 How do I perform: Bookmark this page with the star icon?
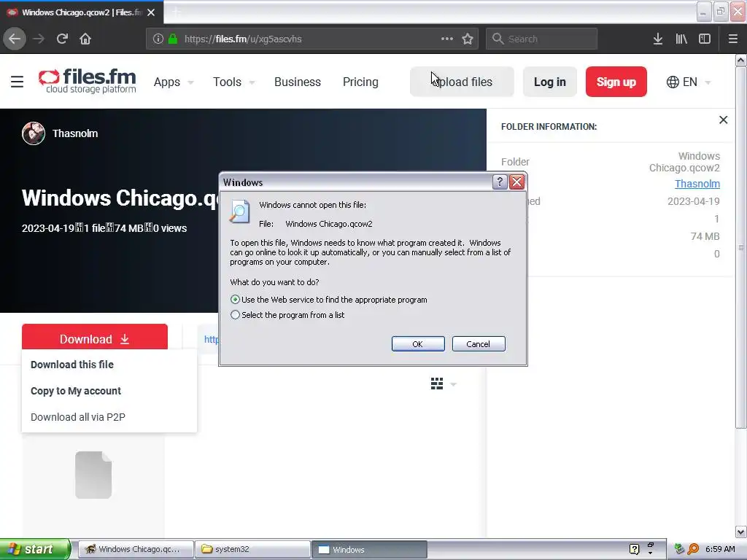(x=468, y=39)
